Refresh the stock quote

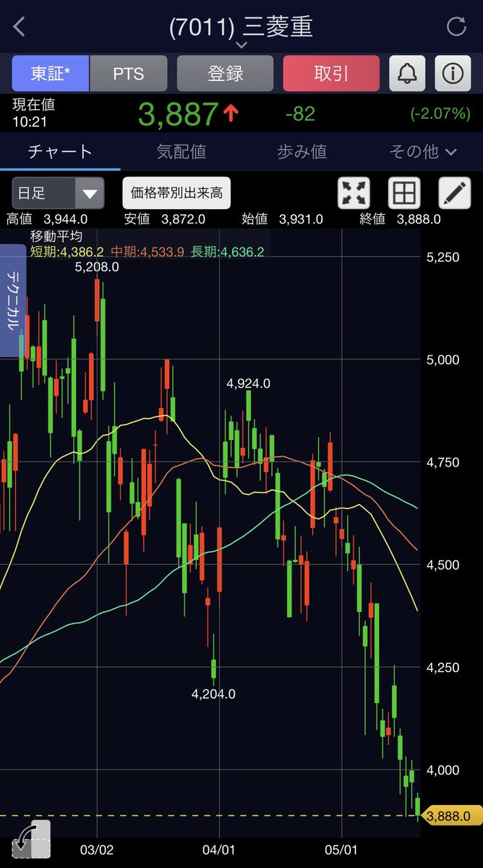(456, 27)
